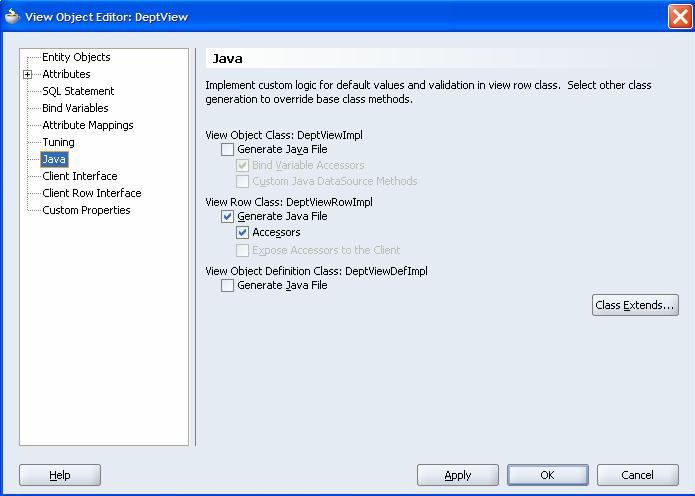Uncheck Generate Java File for DeptViewRowImpl
Viewport: 695px width, 496px height.
(x=228, y=216)
